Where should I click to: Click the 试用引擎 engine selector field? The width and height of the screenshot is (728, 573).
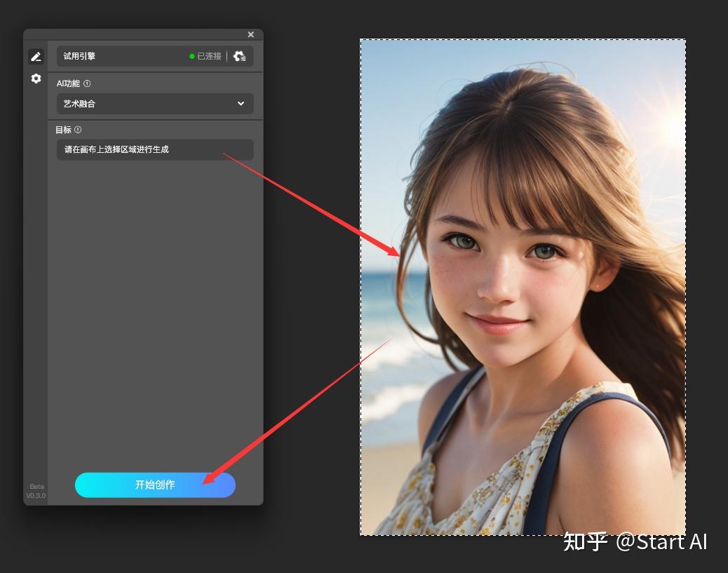pos(155,56)
